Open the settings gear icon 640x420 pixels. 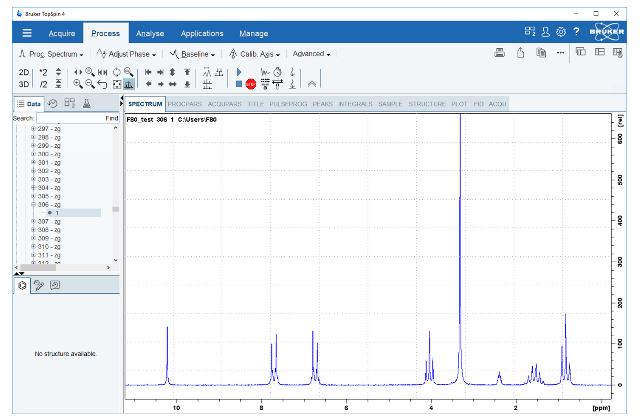point(561,32)
